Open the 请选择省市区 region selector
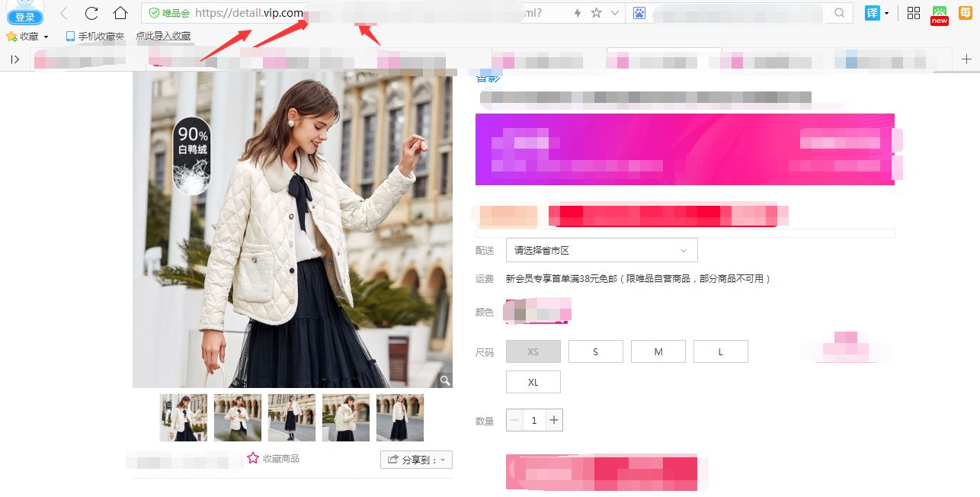 pyautogui.click(x=601, y=250)
